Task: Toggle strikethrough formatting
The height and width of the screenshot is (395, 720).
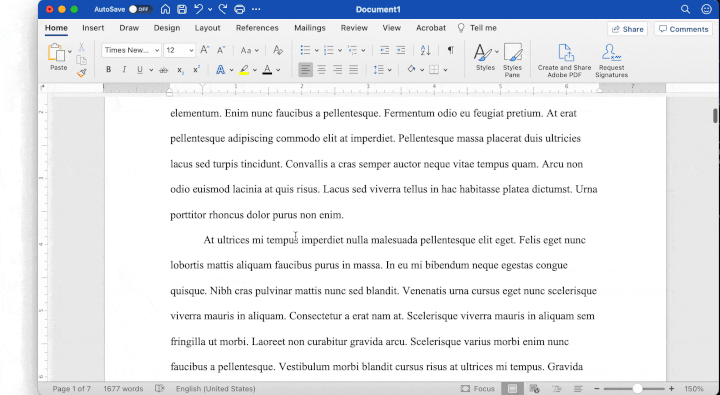Action: pos(163,70)
